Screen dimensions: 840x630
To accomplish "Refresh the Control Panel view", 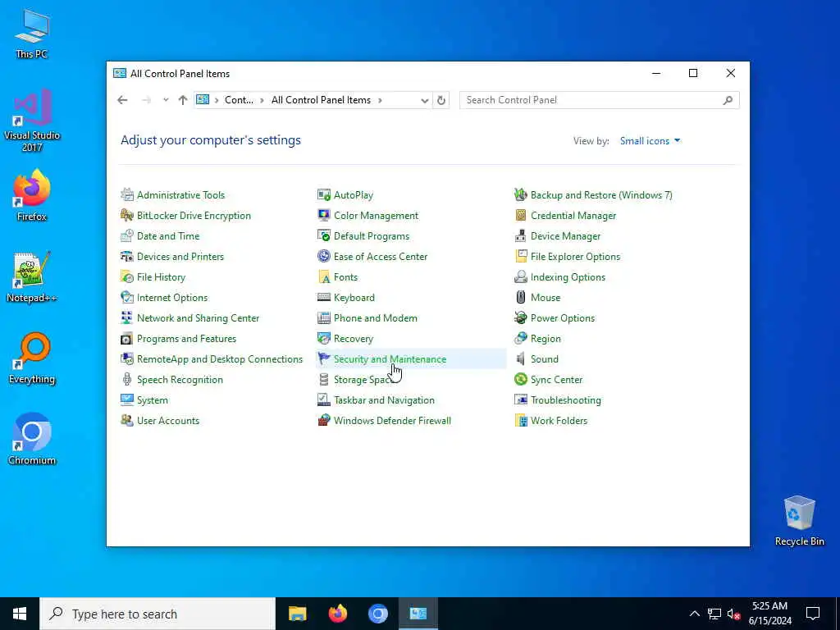I will click(441, 100).
